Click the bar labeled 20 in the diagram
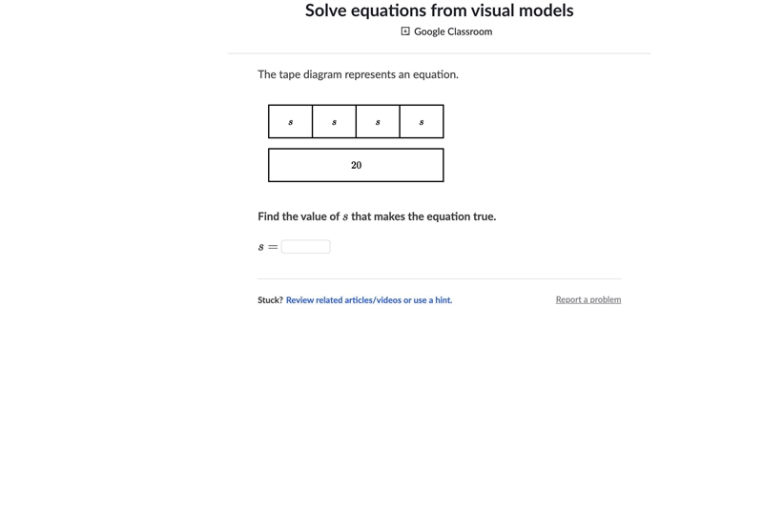 356,165
